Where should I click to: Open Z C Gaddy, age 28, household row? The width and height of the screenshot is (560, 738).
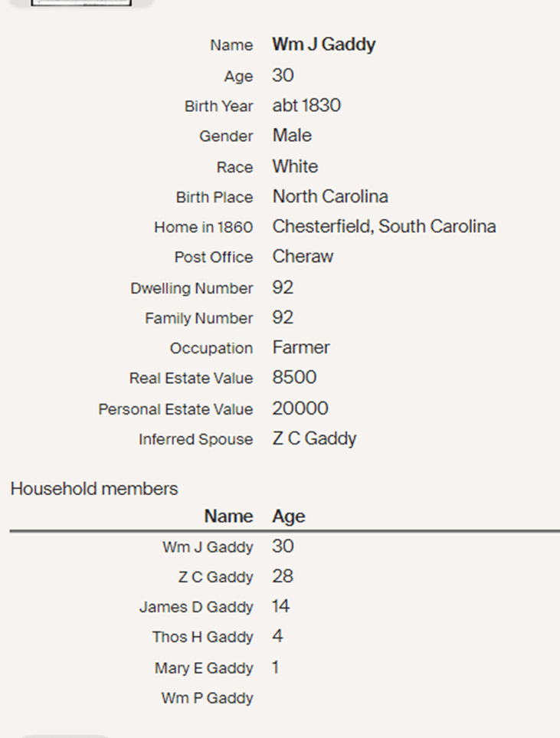[x=215, y=577]
